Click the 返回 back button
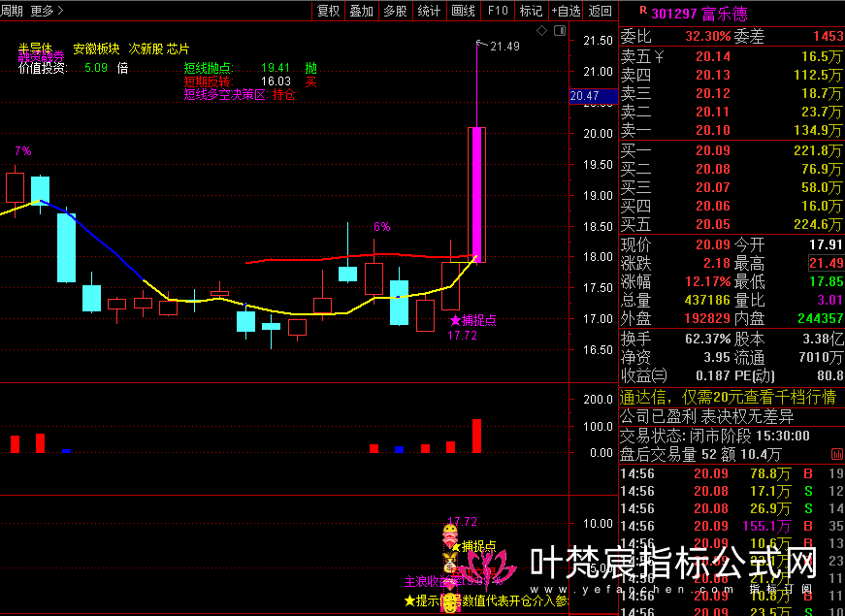 point(601,11)
